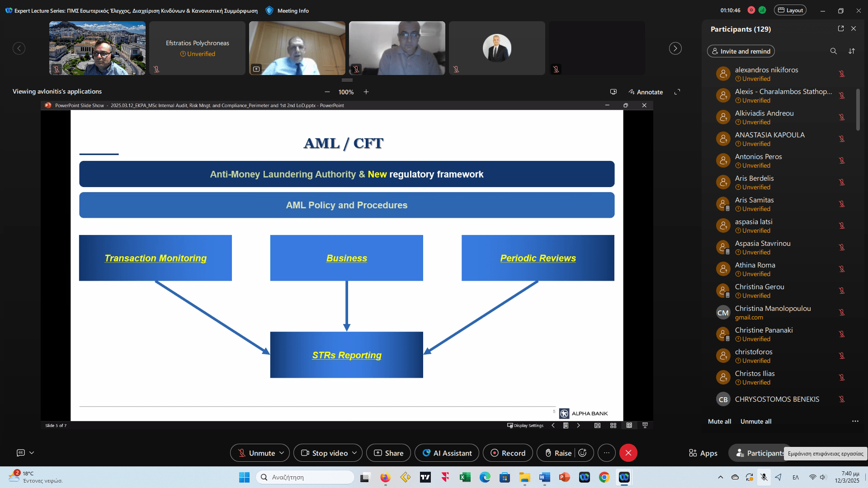Click the red leave meeting button
Screen dimensions: 868x488
click(628, 453)
